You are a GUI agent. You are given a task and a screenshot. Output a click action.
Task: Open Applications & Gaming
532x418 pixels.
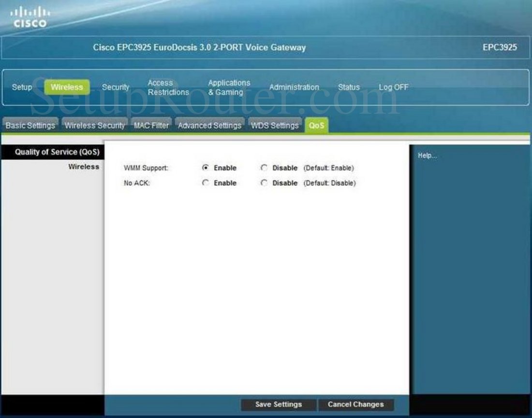click(x=229, y=87)
